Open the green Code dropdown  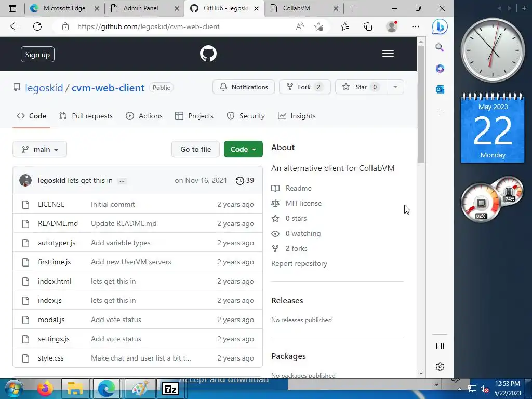243,149
